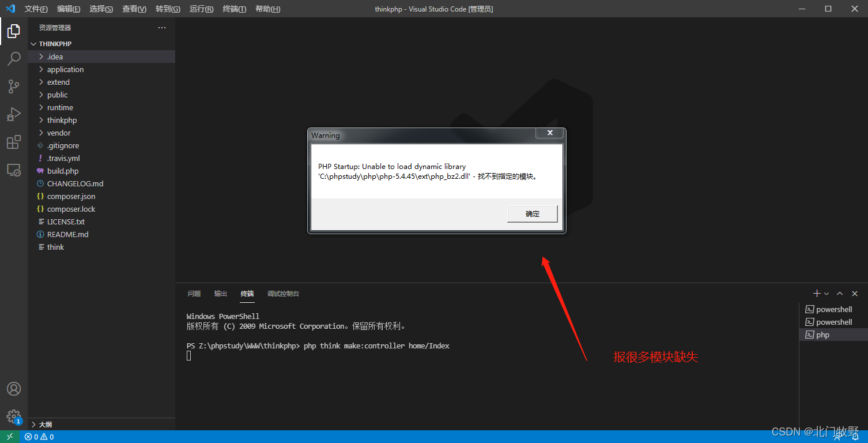868x443 pixels.
Task: Open Explorer more actions via the ellipsis icon
Action: [x=161, y=27]
